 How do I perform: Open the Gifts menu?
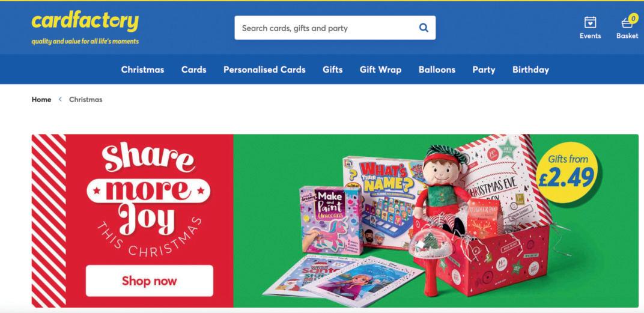(333, 70)
